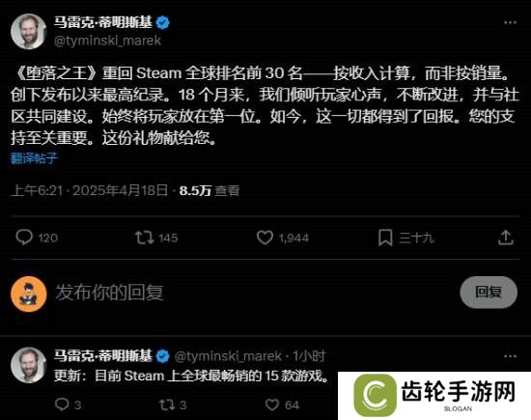View the 8.5万 查看 view count
The image size is (531, 420).
click(210, 191)
